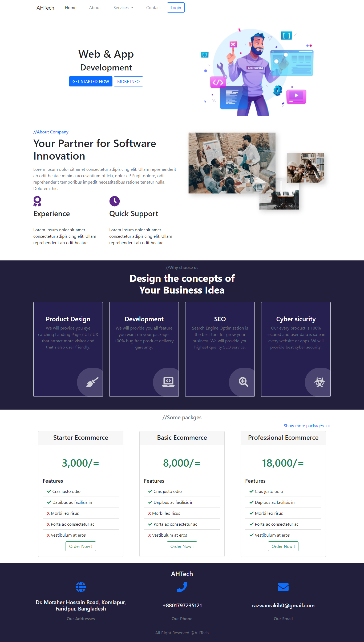This screenshot has width=364, height=642.
Task: Click the globe icon above the address
Action: [81, 587]
